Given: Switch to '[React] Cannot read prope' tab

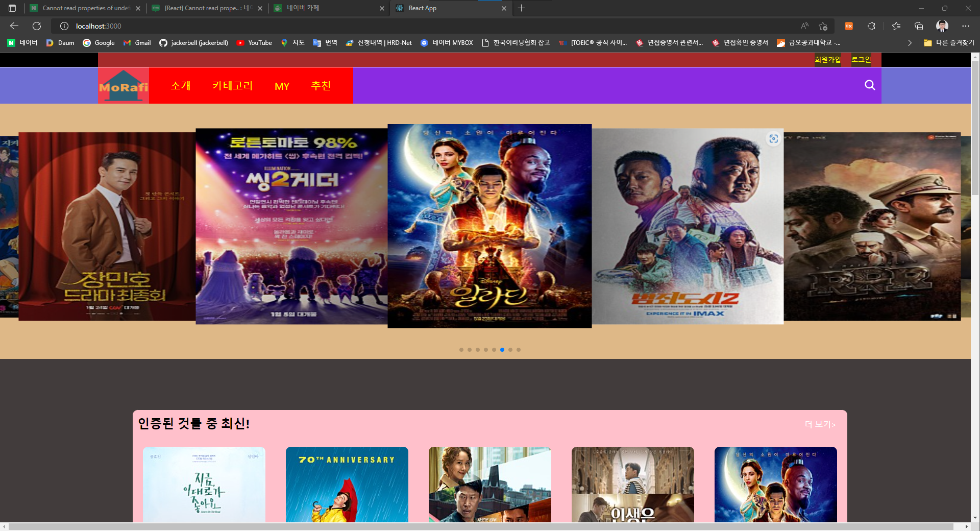Looking at the screenshot, I should [207, 8].
